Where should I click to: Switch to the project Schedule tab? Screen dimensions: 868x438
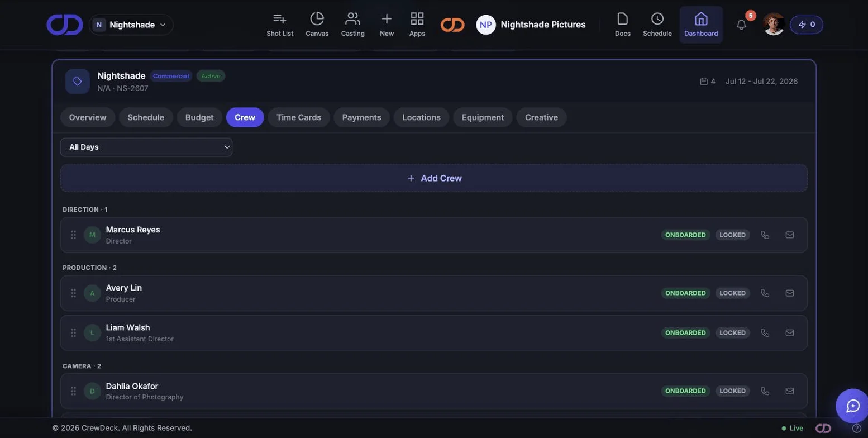point(146,117)
